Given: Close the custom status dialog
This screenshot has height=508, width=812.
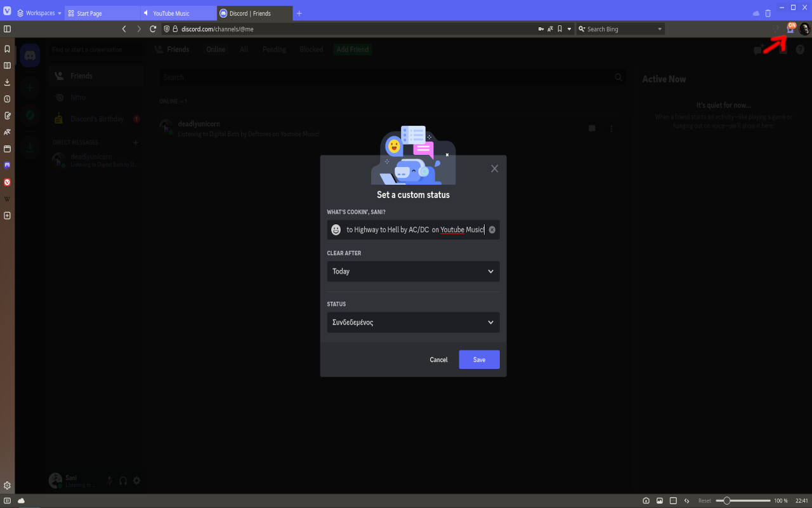Looking at the screenshot, I should (x=495, y=168).
